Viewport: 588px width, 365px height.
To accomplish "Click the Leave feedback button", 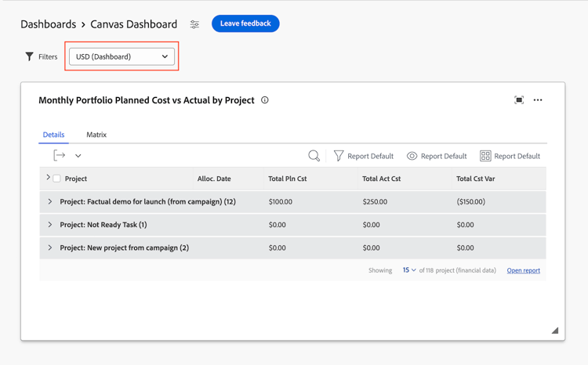I will 245,23.
